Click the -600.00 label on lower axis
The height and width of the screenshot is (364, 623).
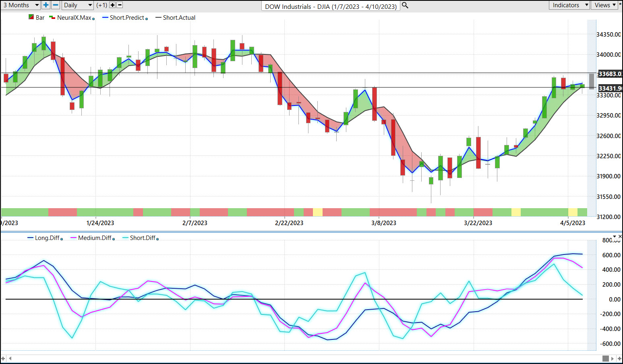tap(610, 344)
